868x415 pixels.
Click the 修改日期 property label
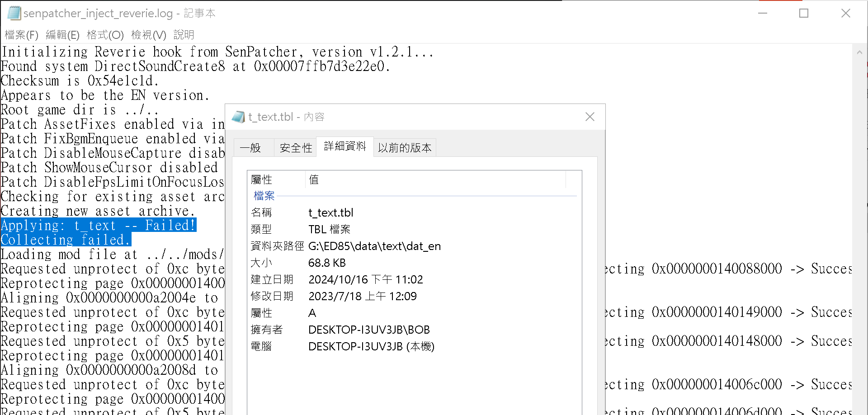[x=272, y=297]
